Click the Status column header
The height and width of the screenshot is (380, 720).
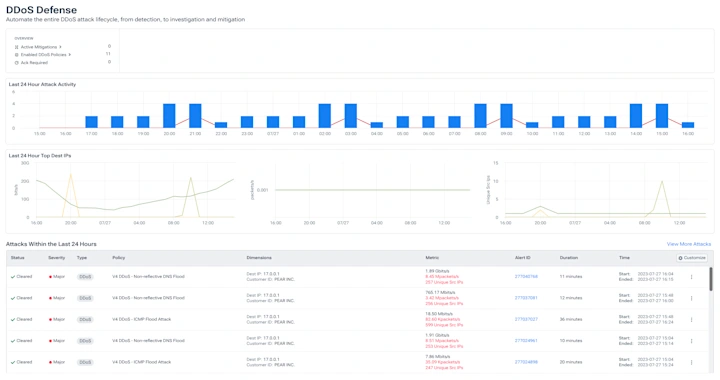click(x=17, y=258)
